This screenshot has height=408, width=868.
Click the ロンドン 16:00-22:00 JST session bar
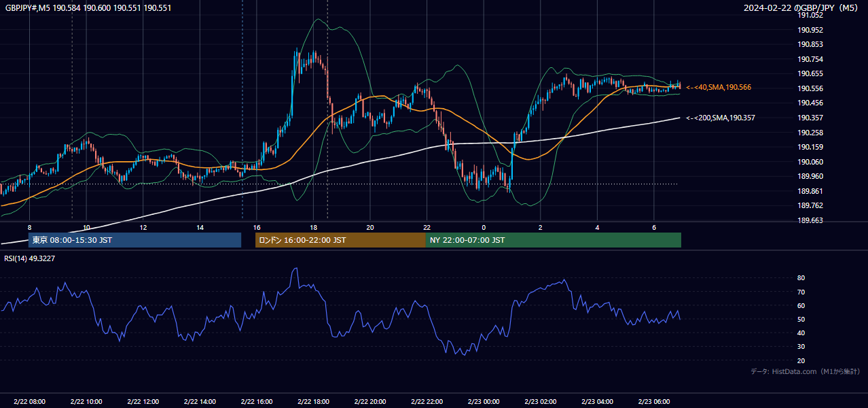[x=340, y=240]
